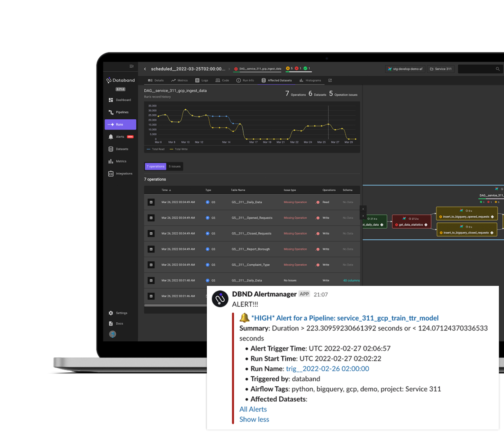This screenshot has height=432, width=504.
Task: Click the yellow 5 status counter
Action: [x=289, y=68]
